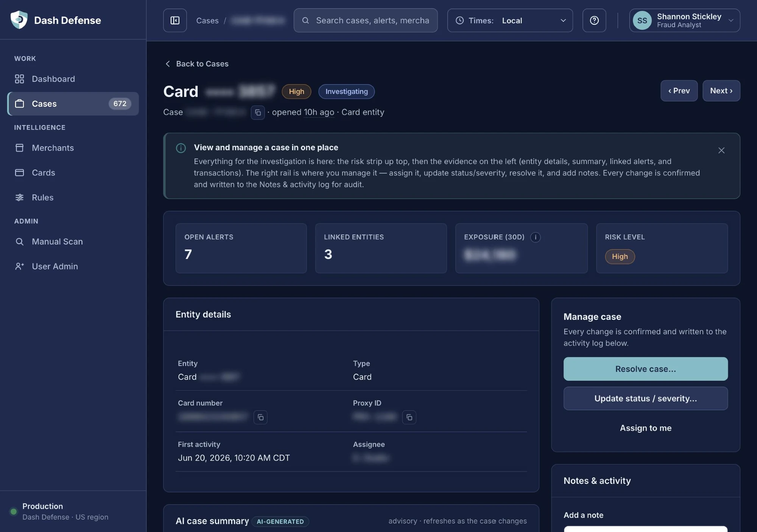Click the Investigating status badge
The width and height of the screenshot is (757, 532).
tap(346, 92)
